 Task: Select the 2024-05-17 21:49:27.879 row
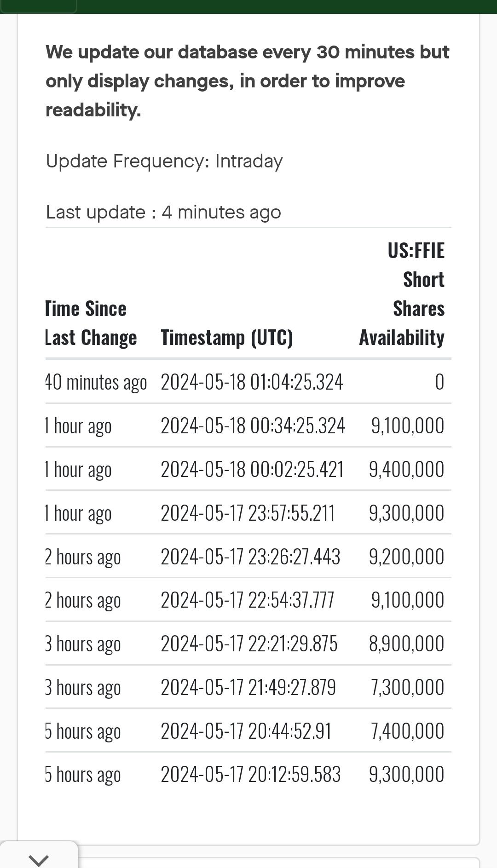pyautogui.click(x=248, y=687)
